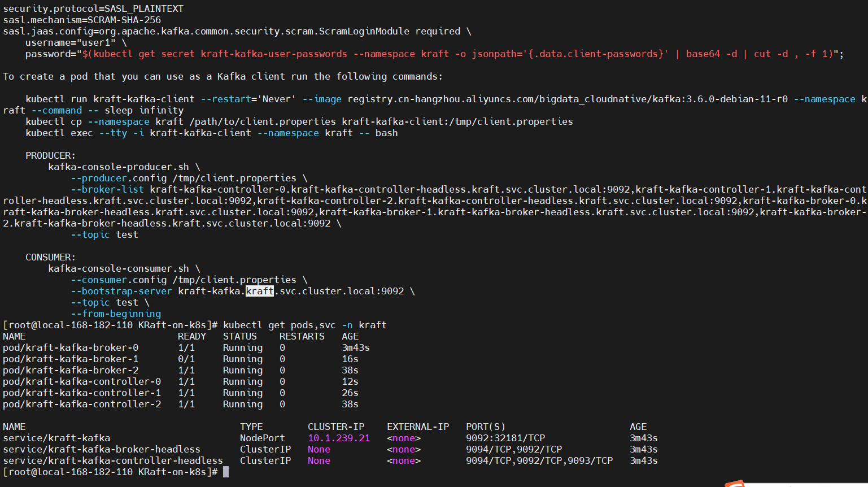Click the RESTARTS column header
The height and width of the screenshot is (487, 868).
[x=302, y=337]
